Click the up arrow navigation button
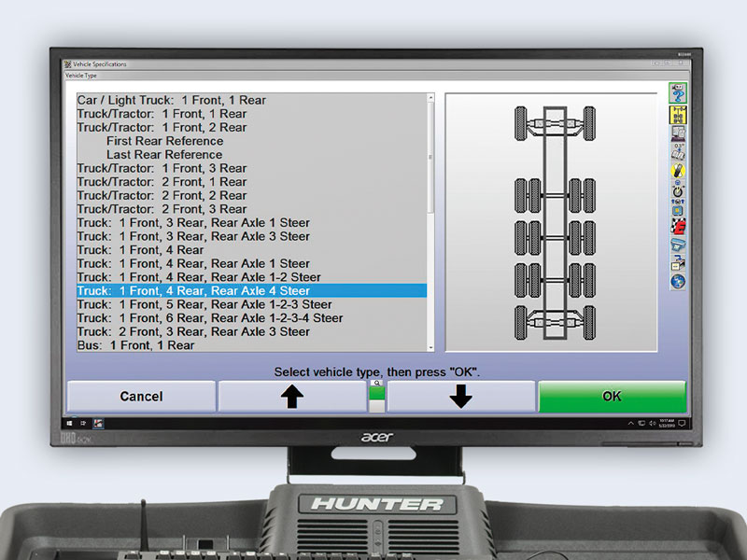Viewport: 747px width, 560px height. point(294,396)
